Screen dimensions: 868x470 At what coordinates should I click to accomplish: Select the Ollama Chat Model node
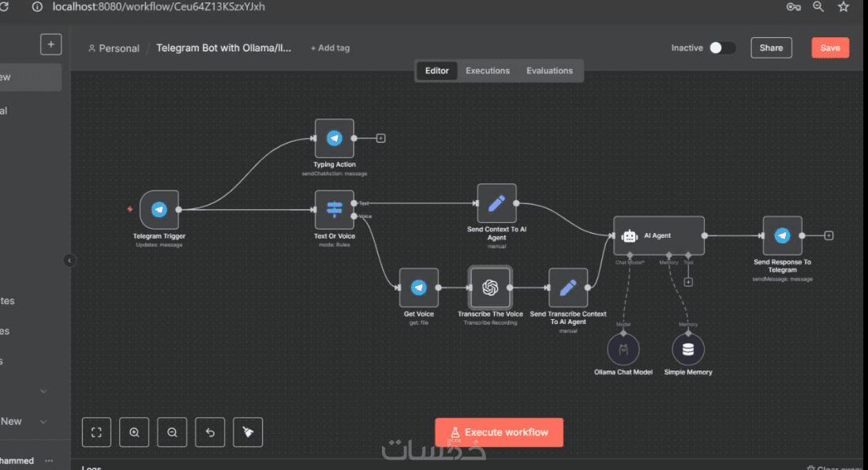pos(623,349)
